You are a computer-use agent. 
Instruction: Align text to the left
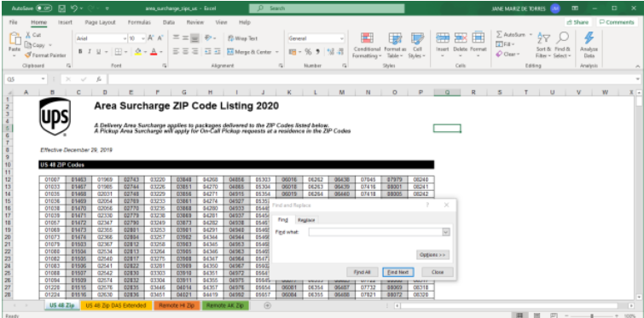point(177,52)
